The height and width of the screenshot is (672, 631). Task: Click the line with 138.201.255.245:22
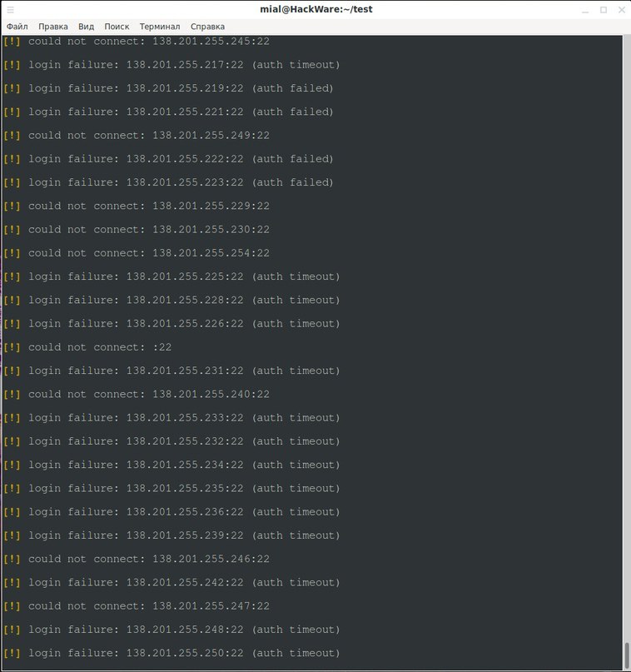pyautogui.click(x=137, y=42)
